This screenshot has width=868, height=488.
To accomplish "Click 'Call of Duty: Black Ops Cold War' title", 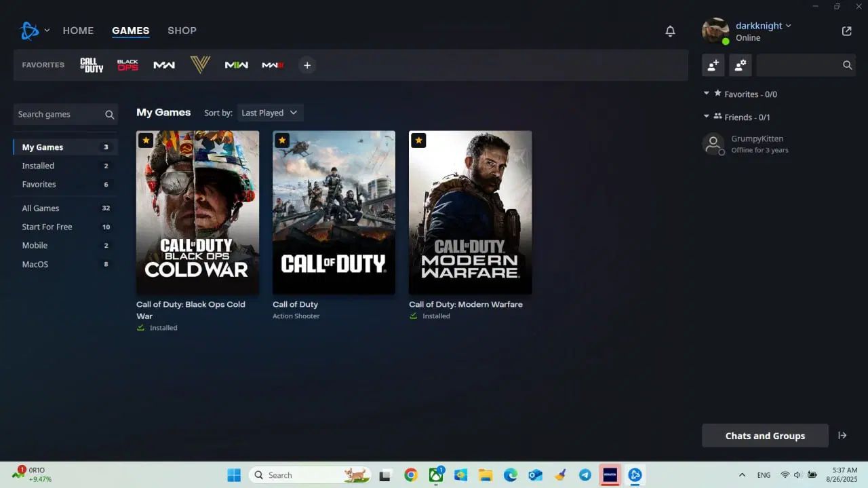I will [x=191, y=310].
